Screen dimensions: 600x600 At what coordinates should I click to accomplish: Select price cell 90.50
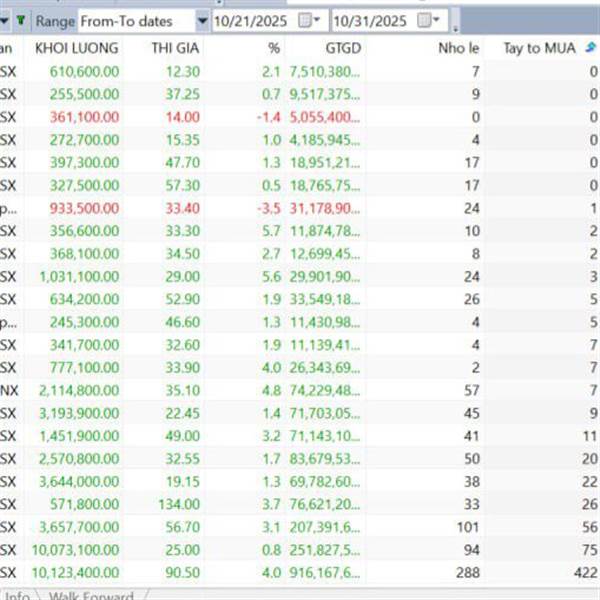(x=183, y=573)
